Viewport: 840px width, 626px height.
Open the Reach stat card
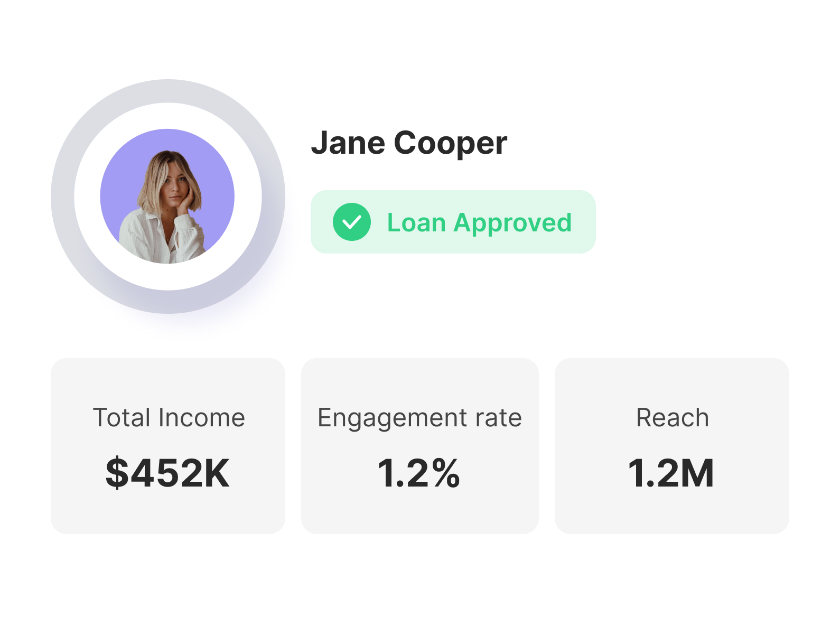[x=672, y=446]
